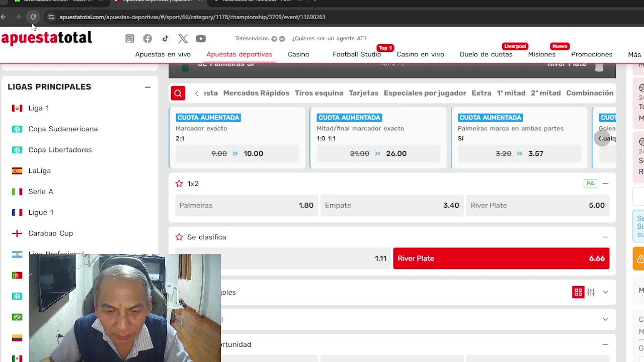Open the X (Twitter) icon in the header
The width and height of the screenshot is (644, 362).
183,39
